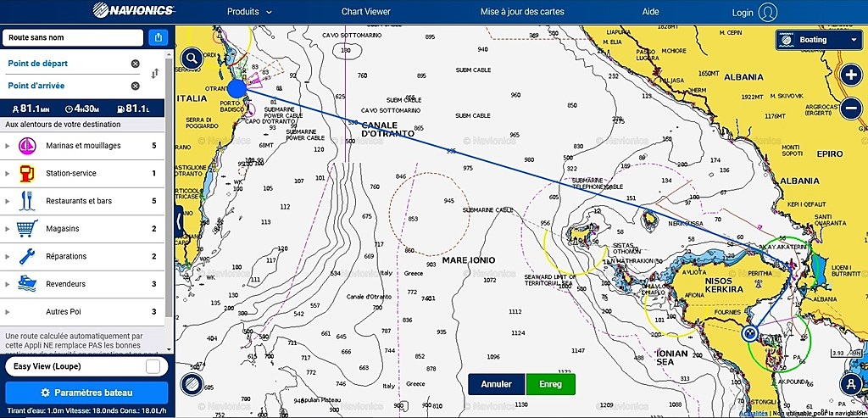The width and height of the screenshot is (868, 418).
Task: Clear the Point de départ field
Action: 135,64
